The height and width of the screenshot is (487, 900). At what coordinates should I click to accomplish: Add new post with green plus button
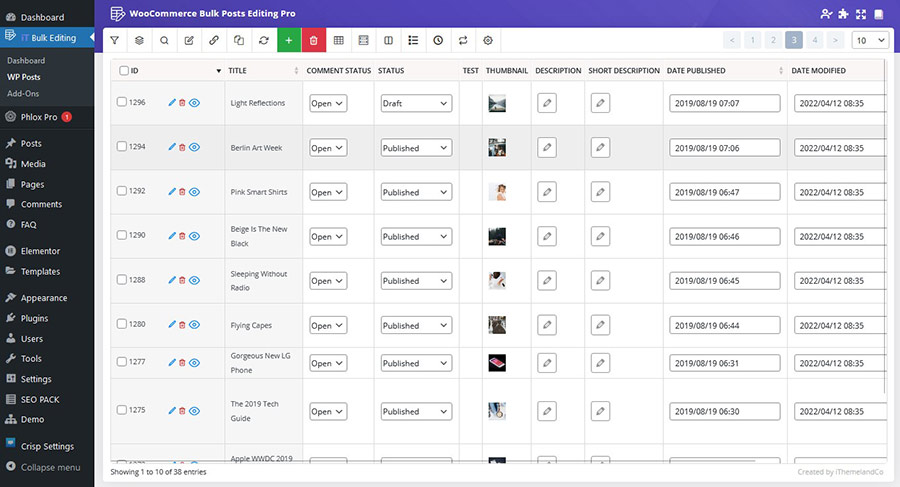pyautogui.click(x=289, y=40)
